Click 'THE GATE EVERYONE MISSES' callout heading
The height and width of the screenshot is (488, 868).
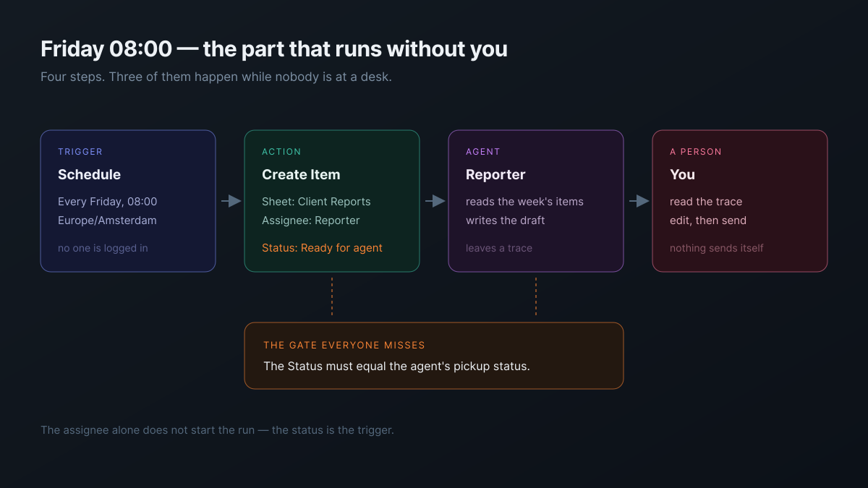[344, 346]
